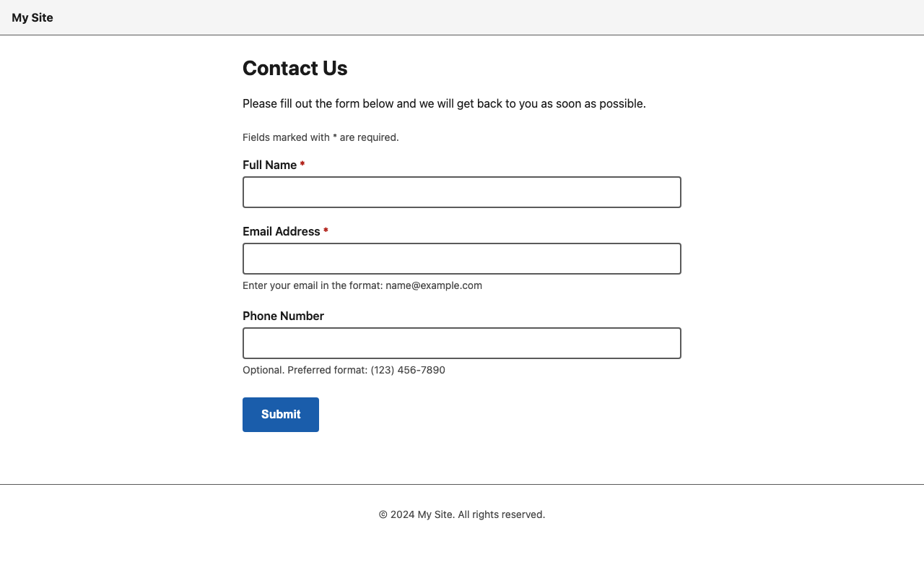Click the introductory paragraph under Contact Us
Image resolution: width=924 pixels, height=578 pixels.
[x=444, y=103]
